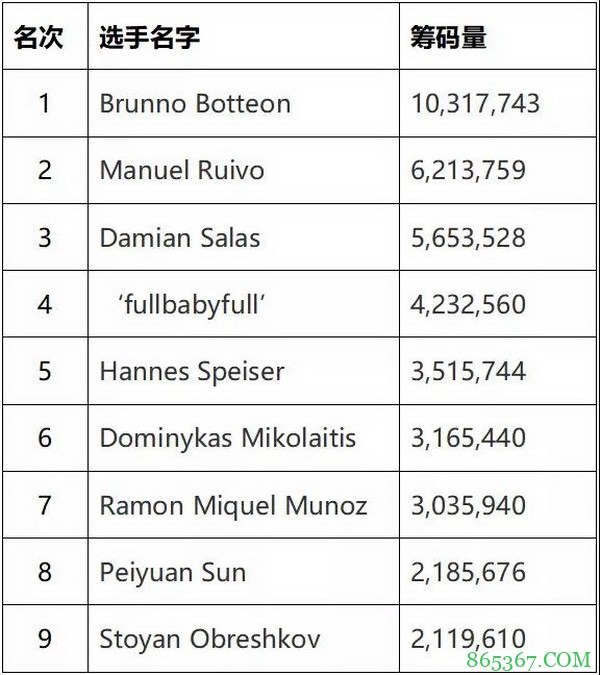Viewport: 600px width, 675px height.
Task: Select the Damian Salas name cell
Action: [180, 238]
